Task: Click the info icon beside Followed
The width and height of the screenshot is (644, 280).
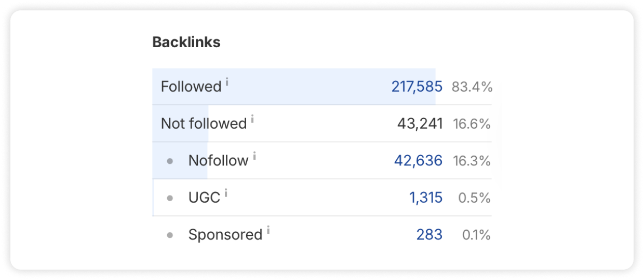Action: click(227, 82)
